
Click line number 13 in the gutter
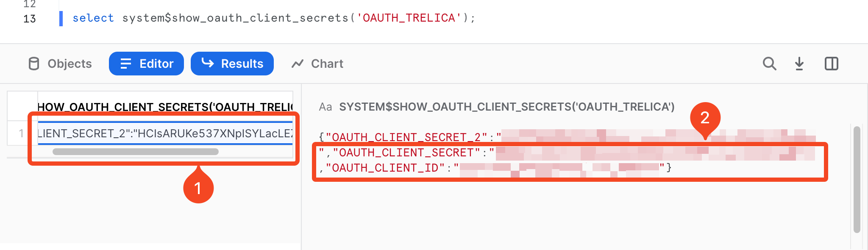[x=30, y=19]
